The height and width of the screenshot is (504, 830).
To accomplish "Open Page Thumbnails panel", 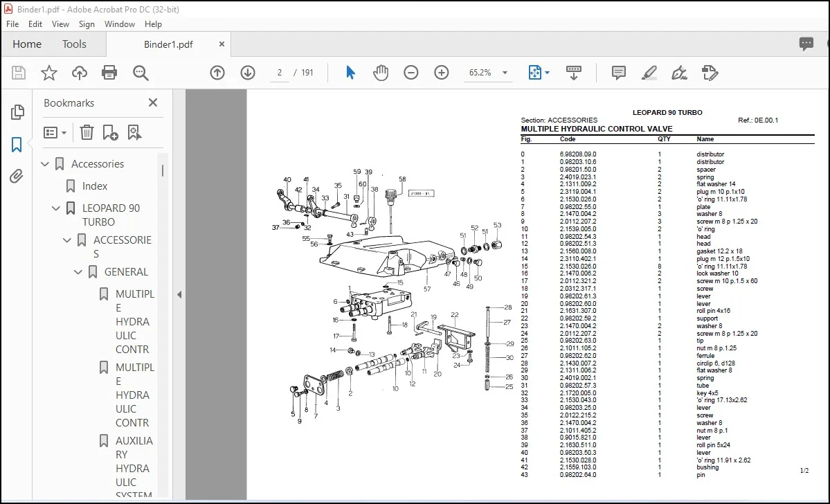I will [x=17, y=111].
